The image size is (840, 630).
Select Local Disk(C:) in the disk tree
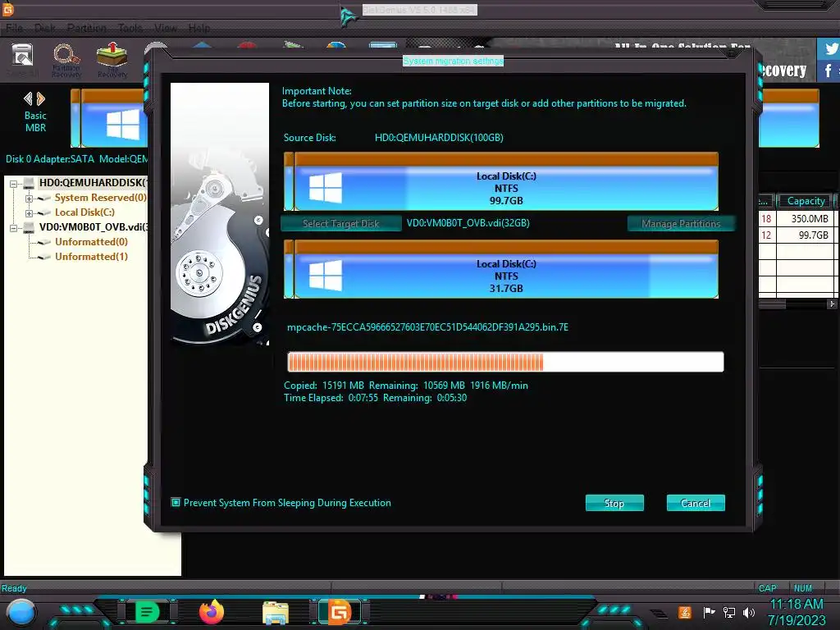[x=84, y=212]
